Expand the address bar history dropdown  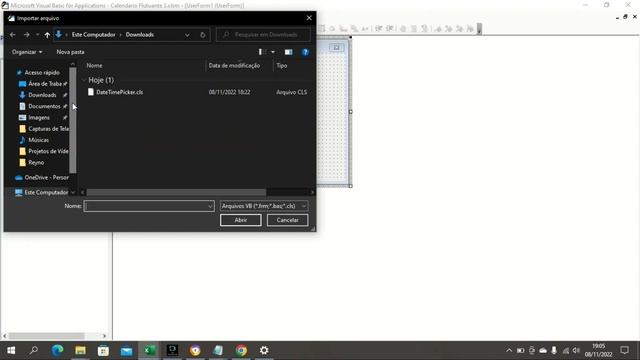[187, 35]
